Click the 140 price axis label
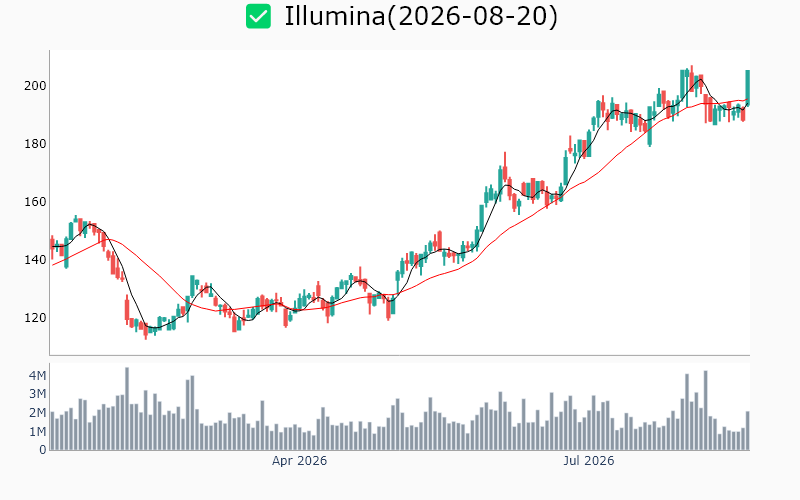The width and height of the screenshot is (800, 500). point(35,260)
